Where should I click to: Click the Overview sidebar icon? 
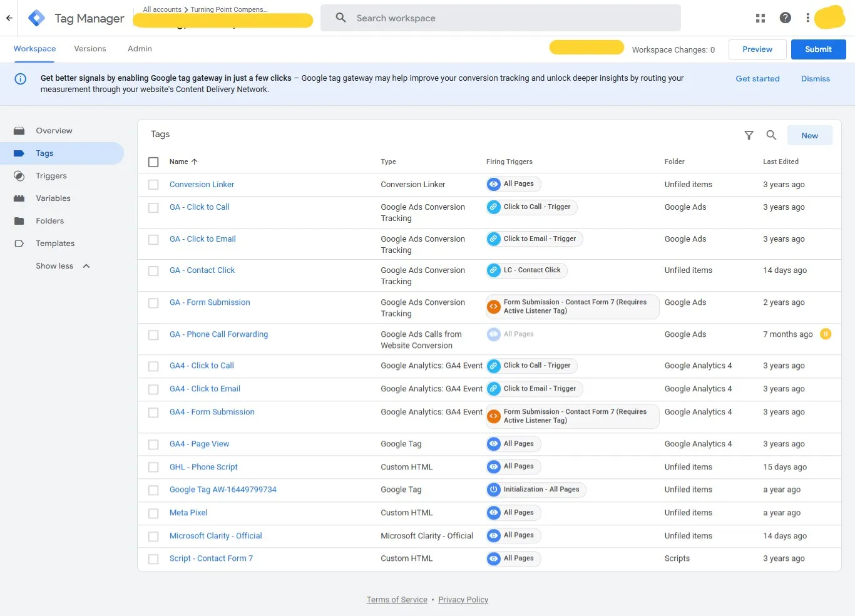[19, 131]
